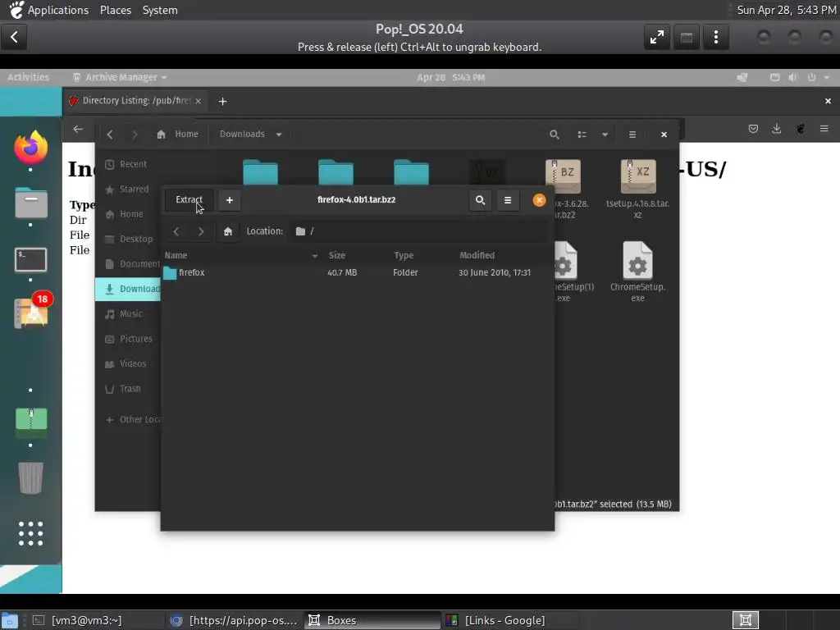The width and height of the screenshot is (840, 630).
Task: Click Files window back arrow
Action: [x=110, y=135]
